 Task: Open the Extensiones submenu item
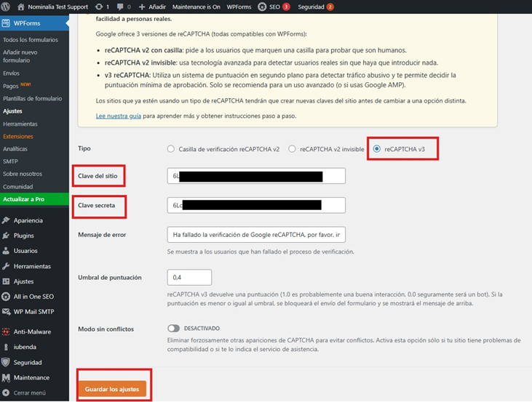[x=18, y=136]
